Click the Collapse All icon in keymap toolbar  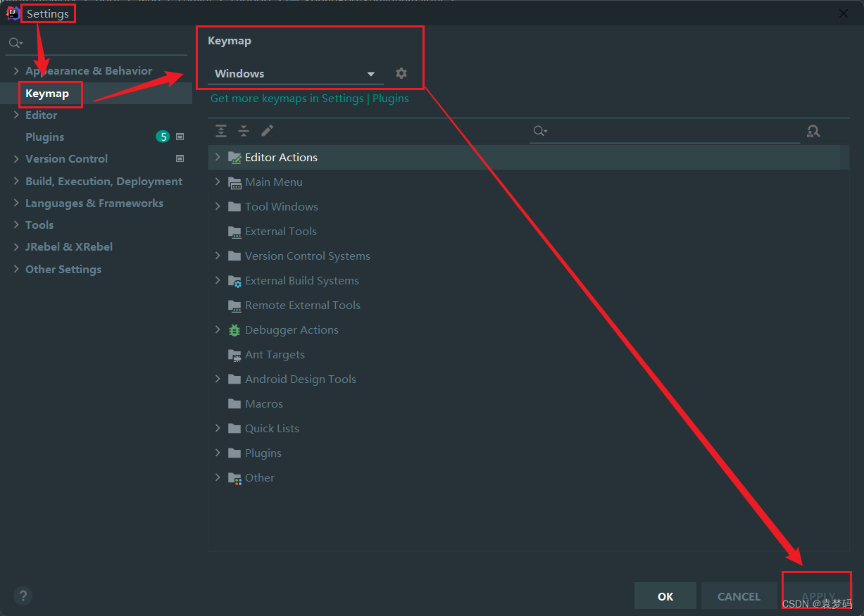(x=244, y=131)
